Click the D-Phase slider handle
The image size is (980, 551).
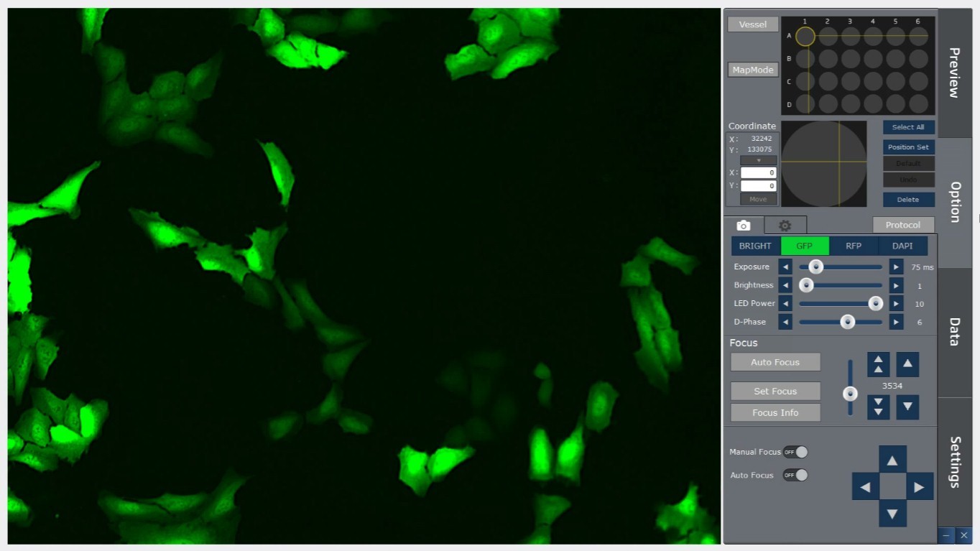point(848,322)
